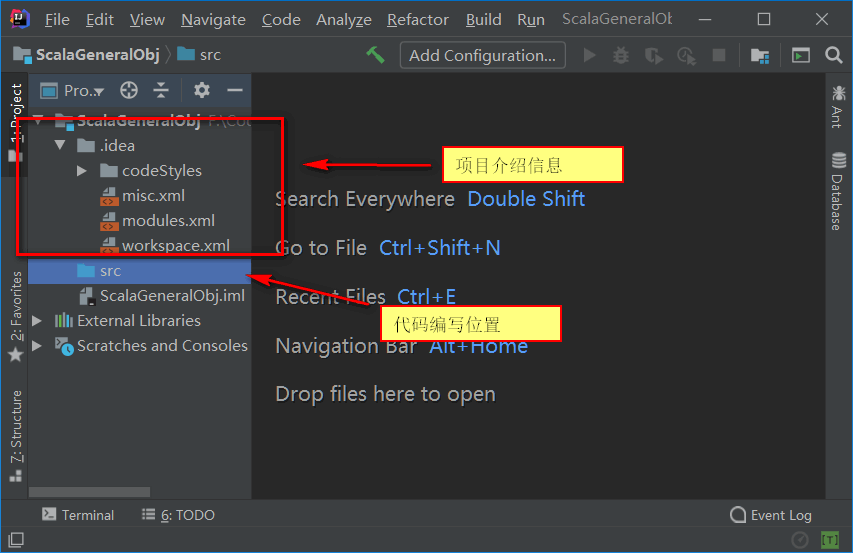Open the Terminal tool window

click(78, 515)
